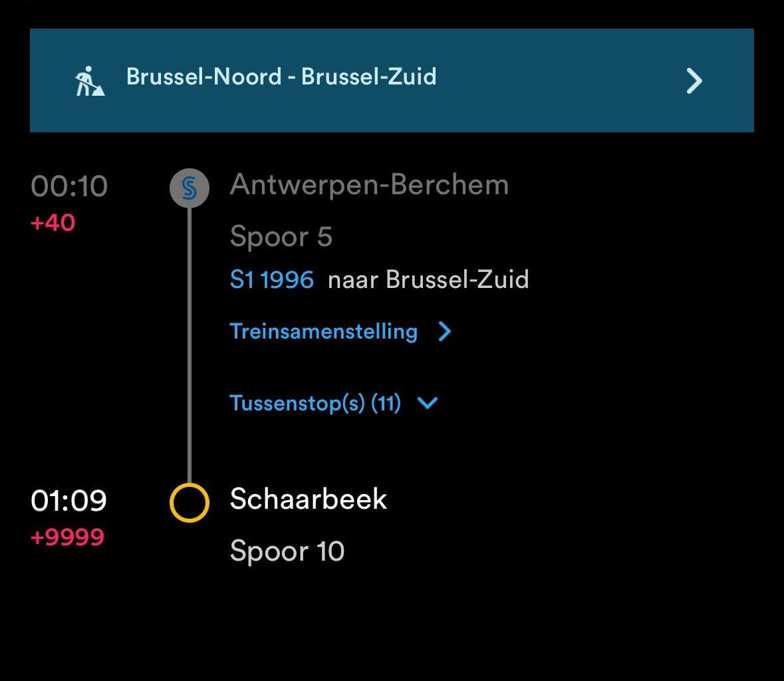Click the yellow circle marker at Schaarbeek

click(190, 503)
